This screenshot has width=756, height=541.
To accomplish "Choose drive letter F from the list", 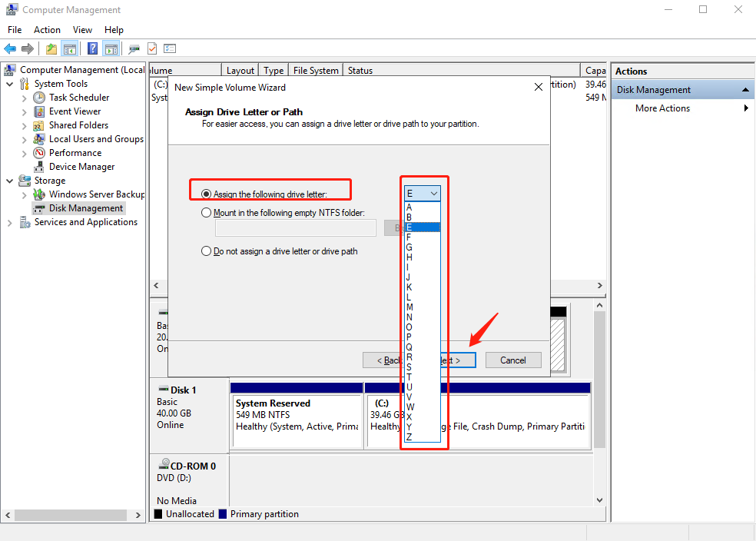I will pos(423,237).
